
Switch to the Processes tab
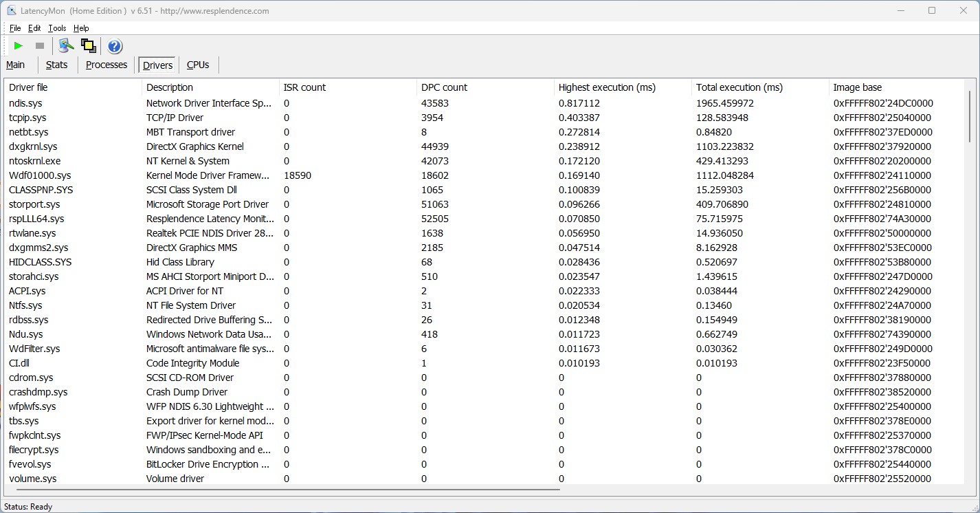pyautogui.click(x=107, y=65)
